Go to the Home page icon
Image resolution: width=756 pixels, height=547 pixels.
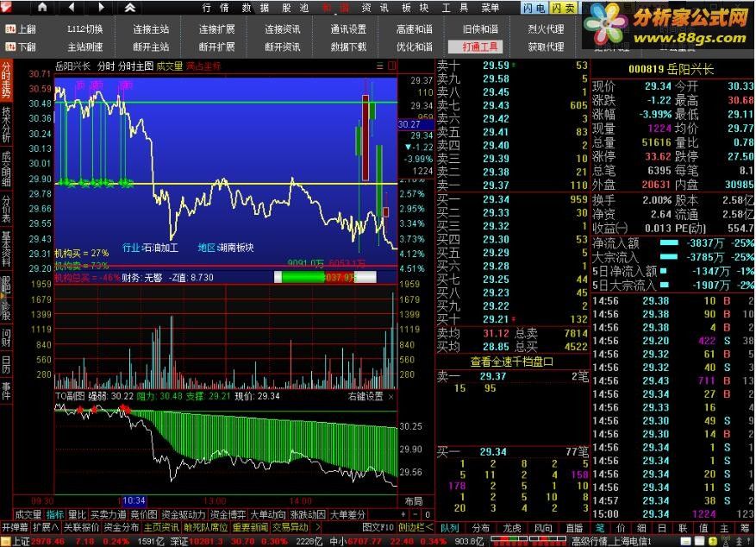pyautogui.click(x=42, y=7)
